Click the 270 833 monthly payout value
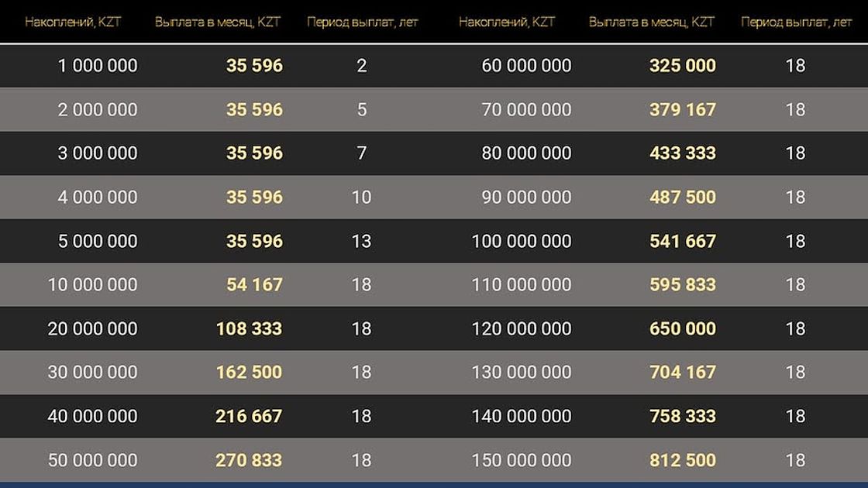This screenshot has height=488, width=868. pyautogui.click(x=249, y=460)
